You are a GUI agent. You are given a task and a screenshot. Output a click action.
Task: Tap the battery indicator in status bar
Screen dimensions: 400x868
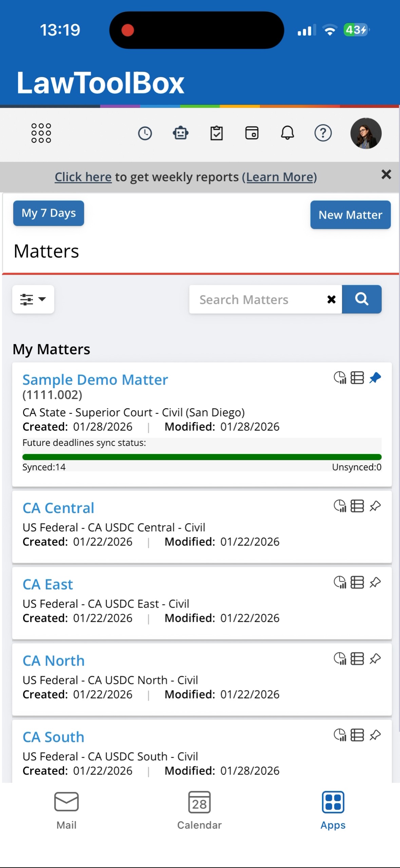[357, 30]
